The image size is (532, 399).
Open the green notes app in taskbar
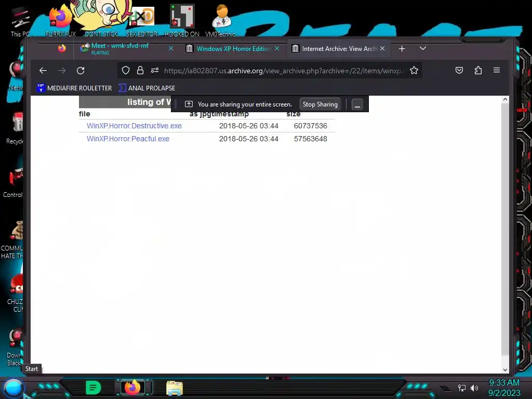point(94,388)
